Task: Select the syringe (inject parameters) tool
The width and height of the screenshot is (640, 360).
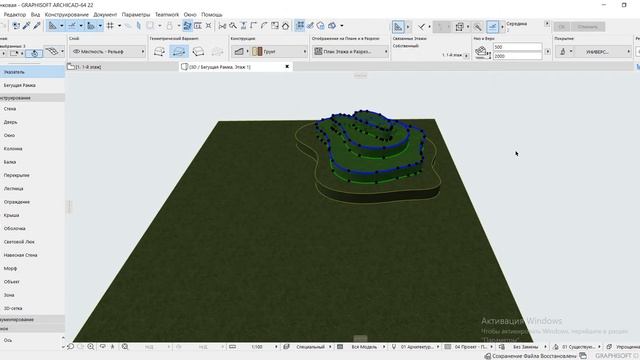Action: (x=37, y=26)
